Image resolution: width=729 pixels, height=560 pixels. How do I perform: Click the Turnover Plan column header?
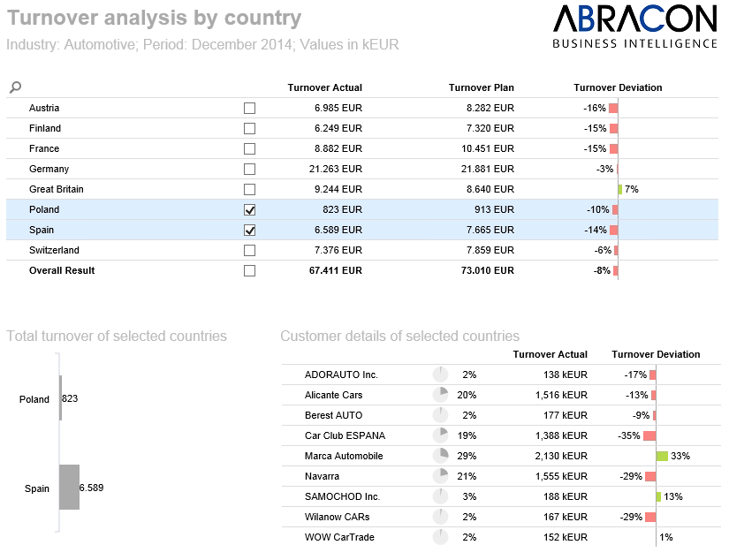(481, 87)
